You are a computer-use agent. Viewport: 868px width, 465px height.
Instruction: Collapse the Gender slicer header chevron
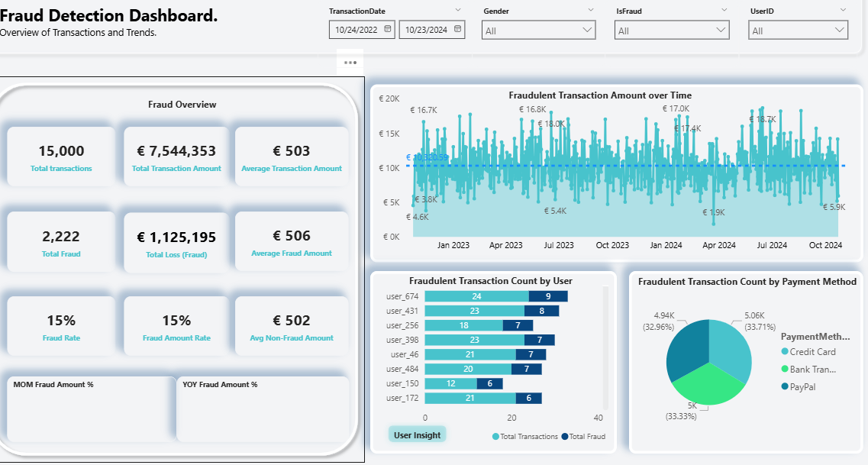coord(591,10)
